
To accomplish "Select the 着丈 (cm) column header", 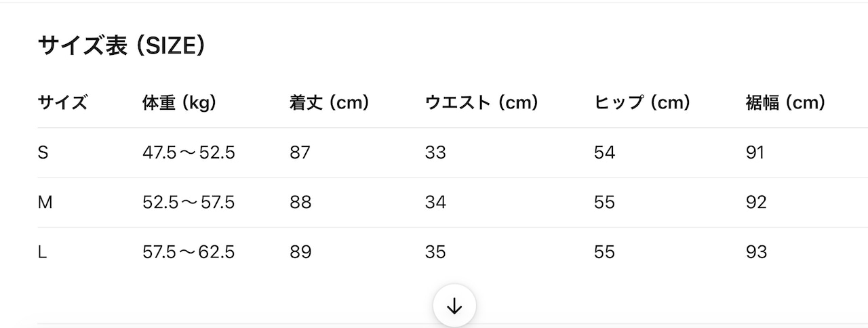I will tap(329, 103).
